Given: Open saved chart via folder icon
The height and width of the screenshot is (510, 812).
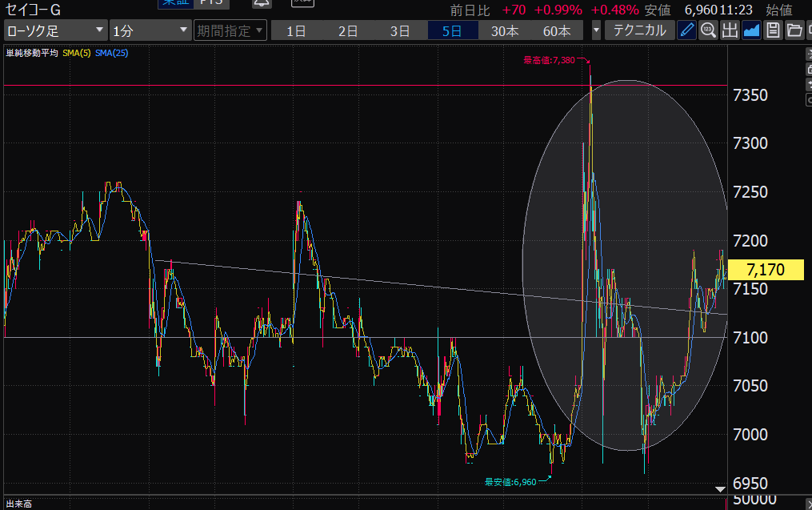Looking at the screenshot, I should point(794,31).
